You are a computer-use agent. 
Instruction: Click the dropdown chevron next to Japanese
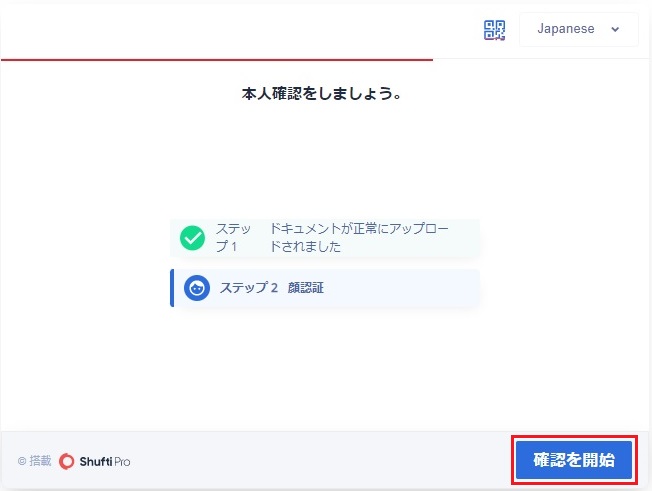pyautogui.click(x=615, y=29)
